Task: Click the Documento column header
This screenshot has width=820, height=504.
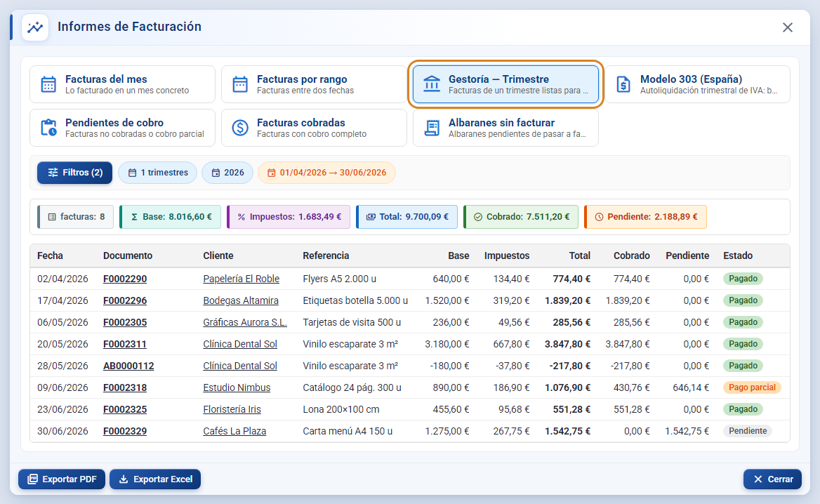Action: point(128,256)
